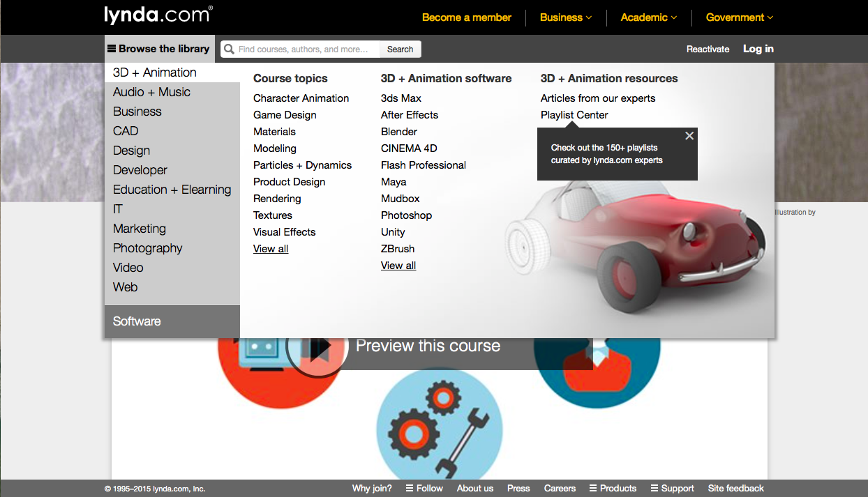
Task: Select 3D + Animation category
Action: (x=172, y=72)
